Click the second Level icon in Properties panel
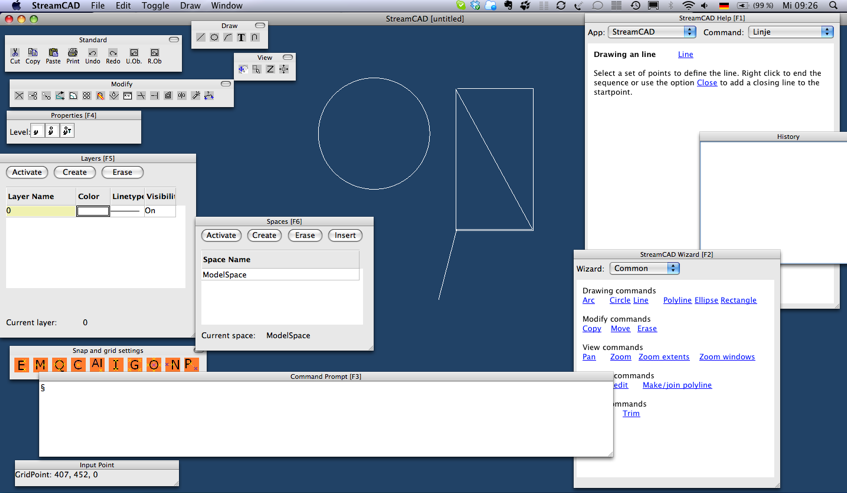Image resolution: width=847 pixels, height=493 pixels. (52, 131)
